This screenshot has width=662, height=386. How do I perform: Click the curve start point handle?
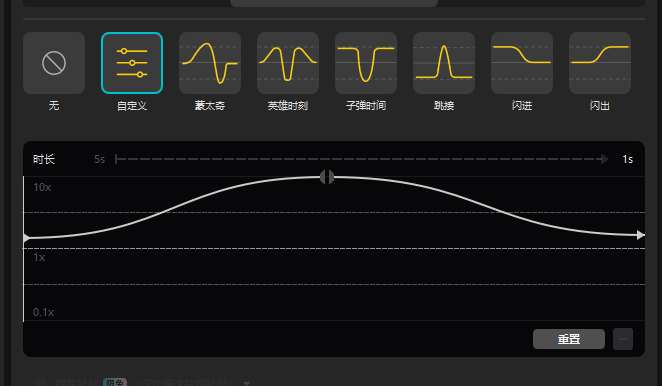pyautogui.click(x=26, y=238)
